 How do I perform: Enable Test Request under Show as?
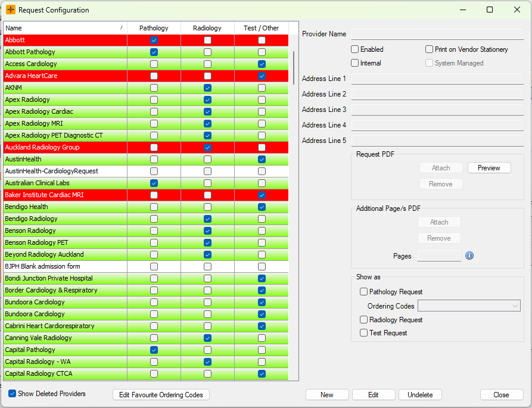point(364,333)
